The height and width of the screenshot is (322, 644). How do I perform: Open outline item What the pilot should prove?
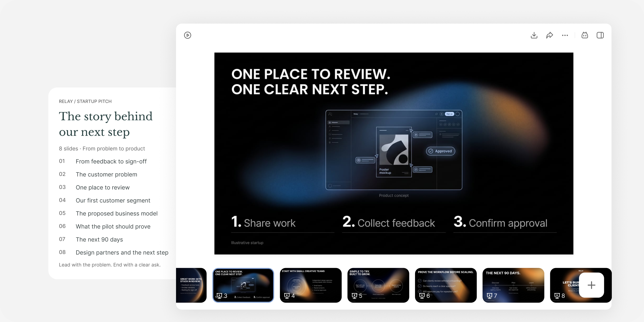point(113,226)
